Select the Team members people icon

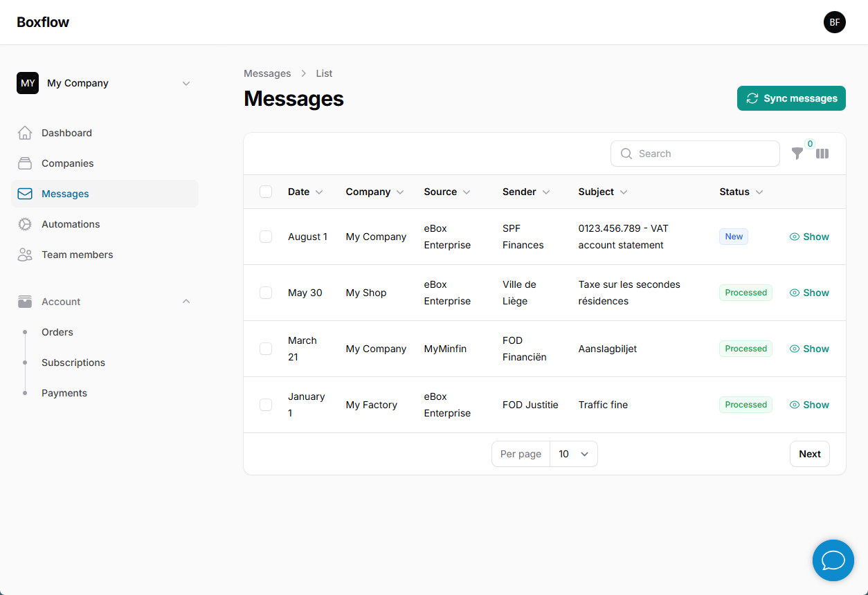(25, 254)
